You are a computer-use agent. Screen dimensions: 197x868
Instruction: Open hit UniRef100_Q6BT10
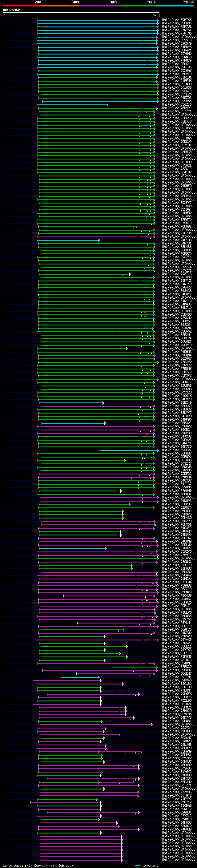177,626
